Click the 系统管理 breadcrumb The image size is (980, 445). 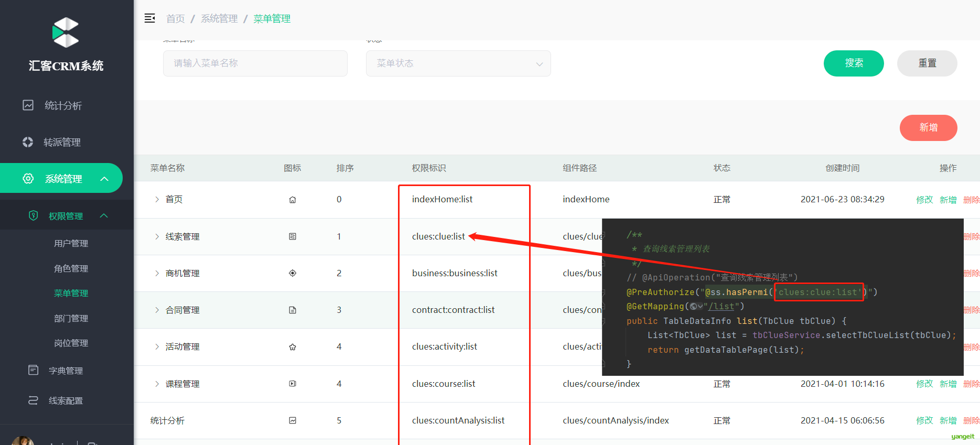(x=219, y=19)
